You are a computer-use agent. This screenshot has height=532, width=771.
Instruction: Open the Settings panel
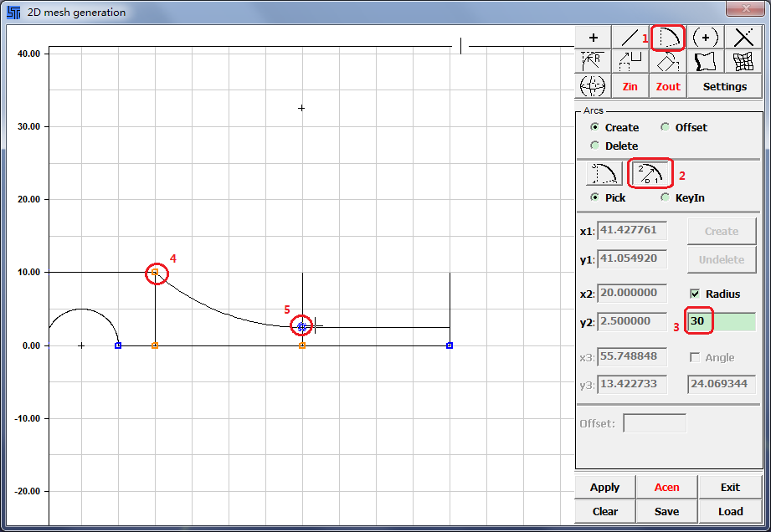[x=724, y=86]
